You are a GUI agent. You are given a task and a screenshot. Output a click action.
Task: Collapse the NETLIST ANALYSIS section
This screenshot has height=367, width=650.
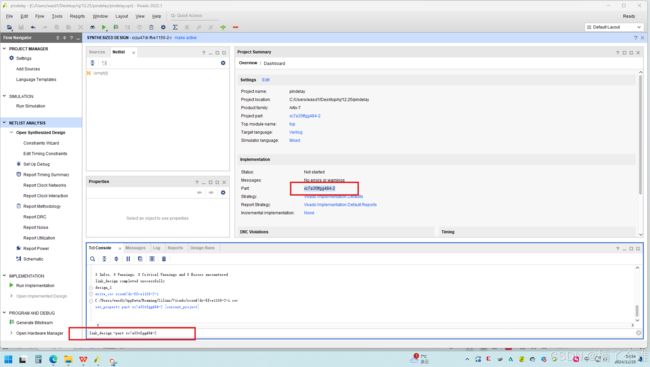click(x=5, y=123)
